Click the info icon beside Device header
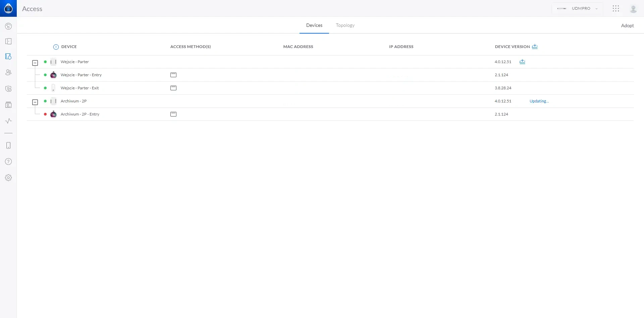 [x=56, y=47]
